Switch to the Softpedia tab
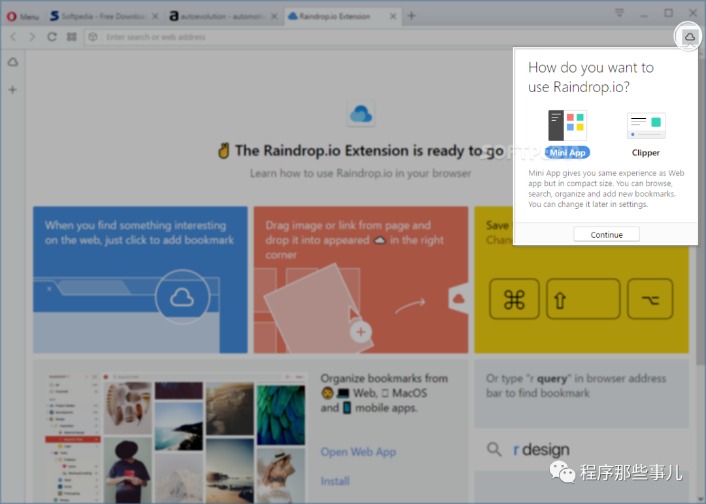This screenshot has height=504, width=706. pos(104,16)
